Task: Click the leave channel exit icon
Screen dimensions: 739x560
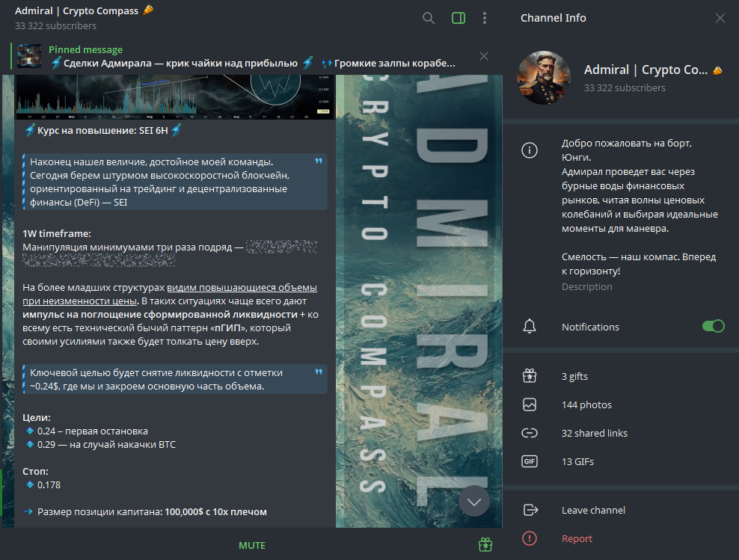Action: coord(530,510)
